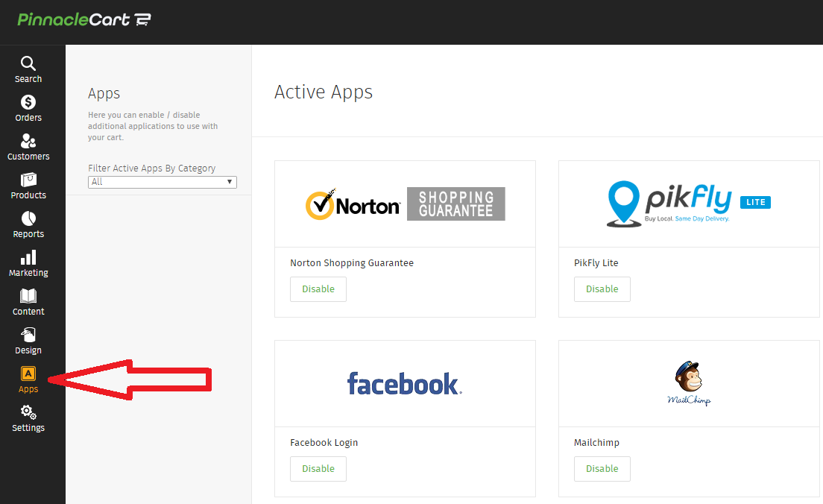Click the 'Facebook Login' title text
Image resolution: width=823 pixels, height=504 pixels.
[x=324, y=443]
